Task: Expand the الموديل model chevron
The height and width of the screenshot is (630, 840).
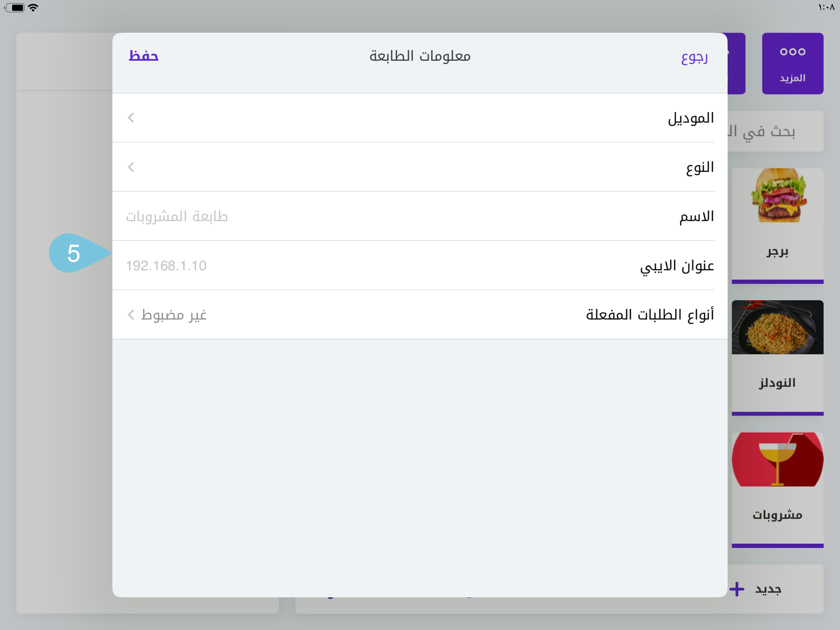Action: click(x=131, y=118)
